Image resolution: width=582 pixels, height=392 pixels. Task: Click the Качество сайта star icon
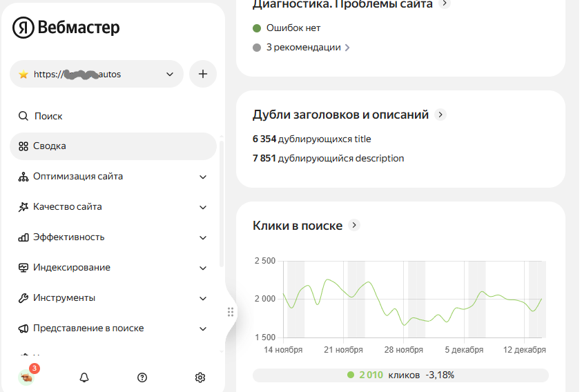click(23, 207)
